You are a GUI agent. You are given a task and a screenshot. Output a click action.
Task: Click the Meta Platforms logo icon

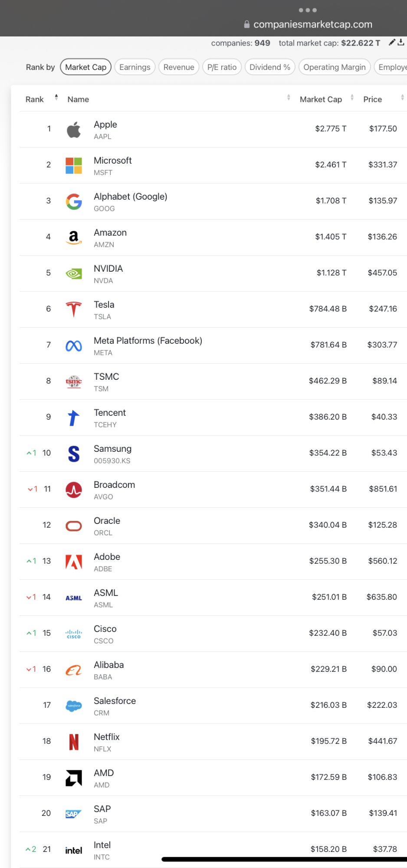tap(74, 345)
